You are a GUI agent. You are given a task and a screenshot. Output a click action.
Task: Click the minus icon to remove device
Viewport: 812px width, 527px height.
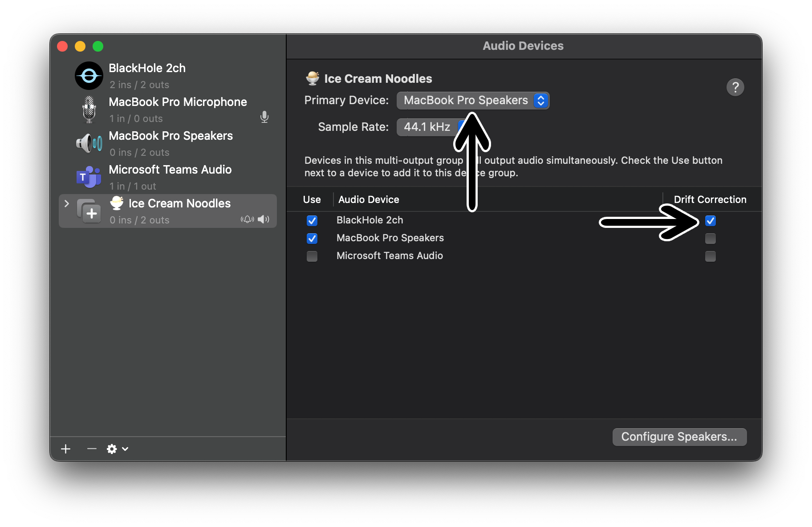pyautogui.click(x=92, y=449)
